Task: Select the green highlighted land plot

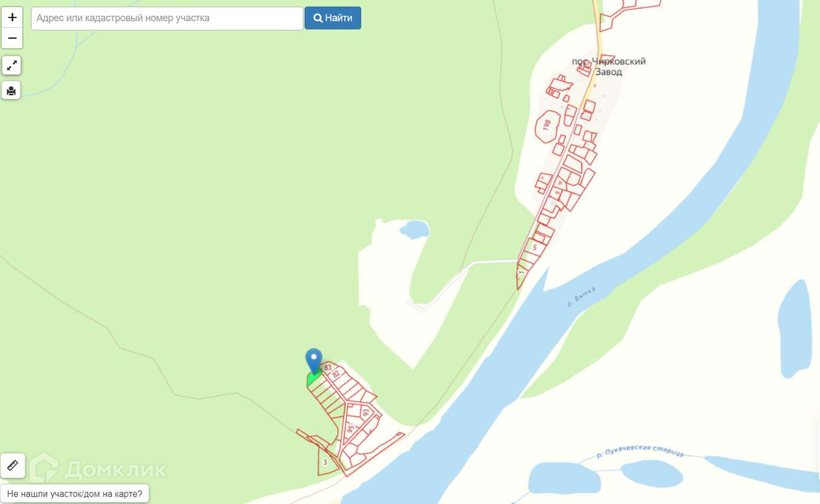Action: pyautogui.click(x=313, y=379)
